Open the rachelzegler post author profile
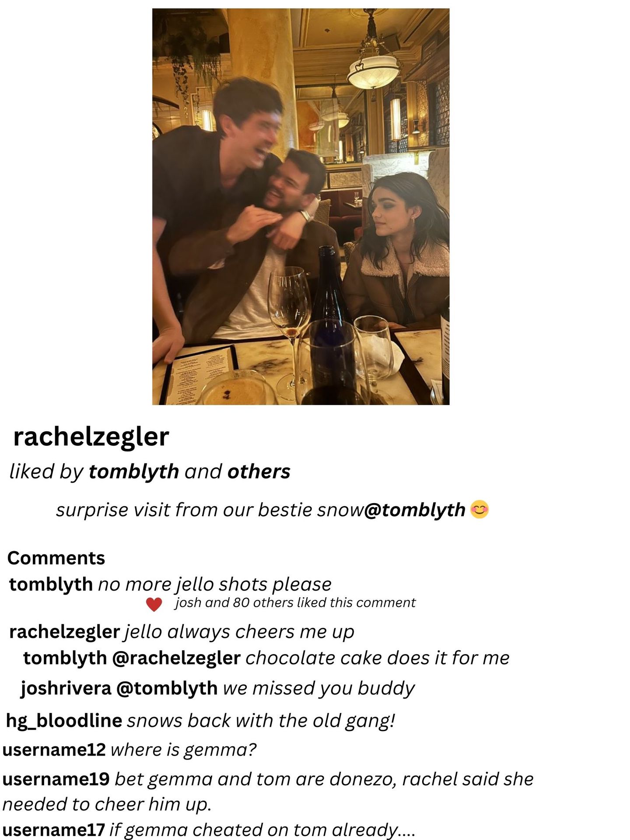The width and height of the screenshot is (630, 840). (x=91, y=437)
